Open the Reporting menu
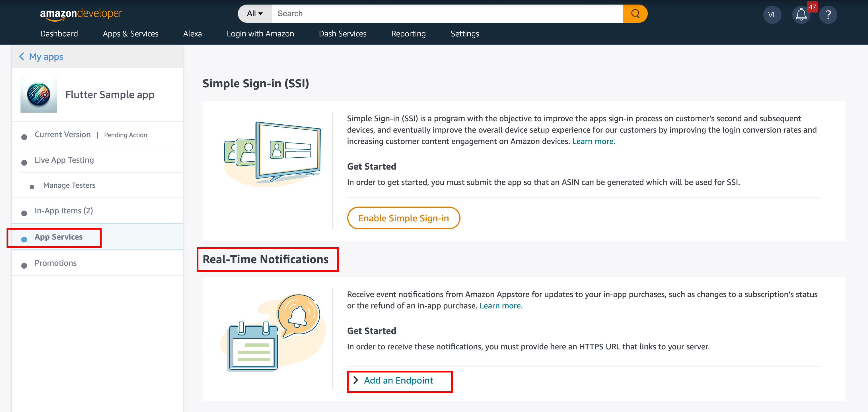 (x=408, y=34)
